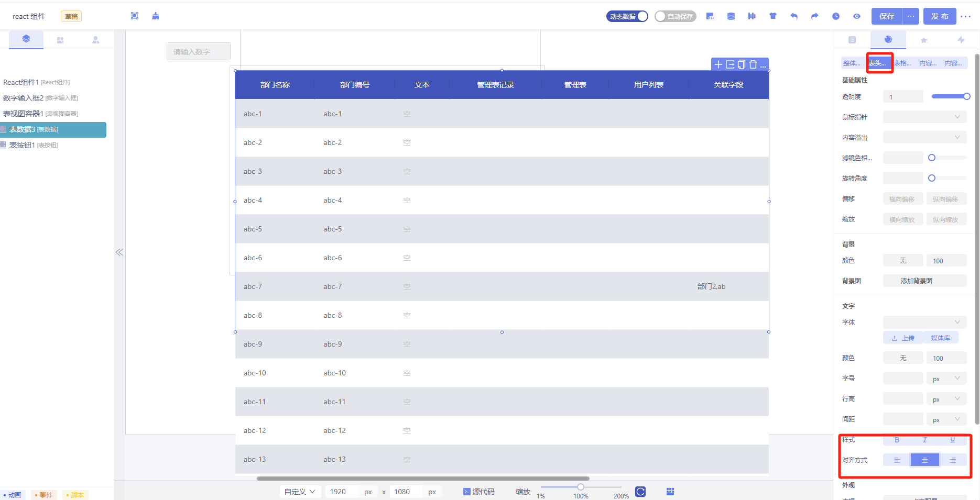Toggle italic text style

click(x=925, y=440)
